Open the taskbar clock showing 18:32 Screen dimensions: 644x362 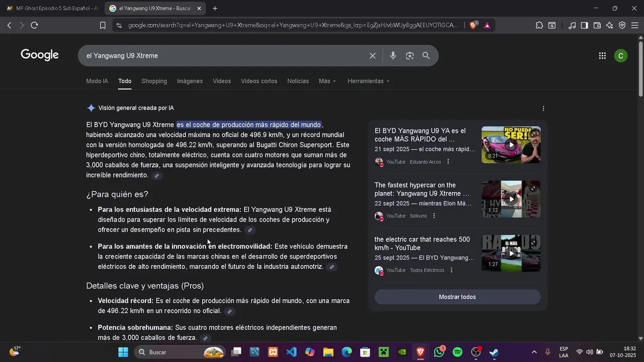pos(622,352)
